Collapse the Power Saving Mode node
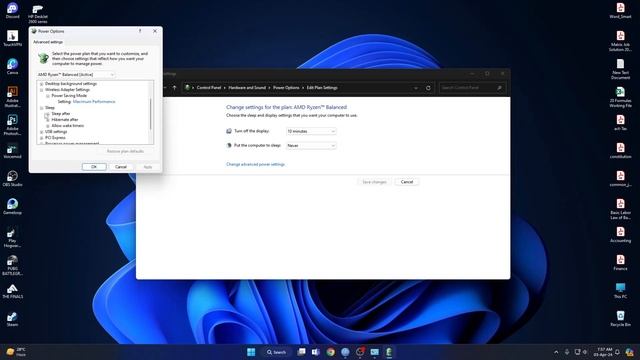Viewport: 640px width, 360px height. pyautogui.click(x=48, y=96)
